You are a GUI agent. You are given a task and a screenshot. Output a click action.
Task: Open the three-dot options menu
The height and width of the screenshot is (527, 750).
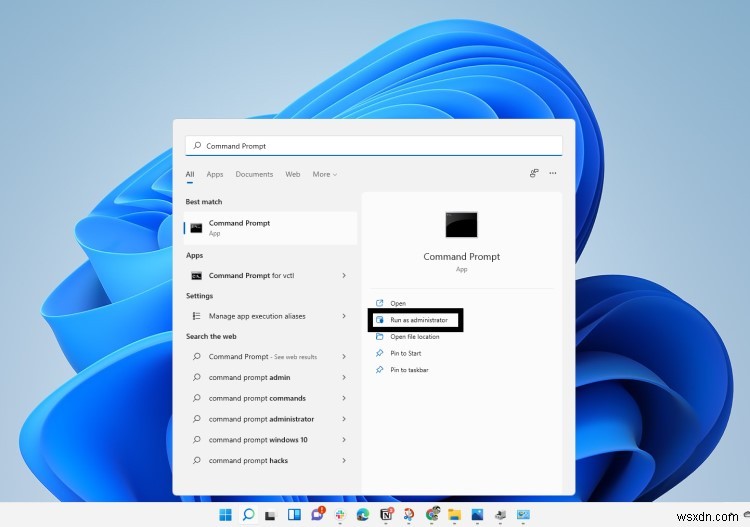point(553,173)
